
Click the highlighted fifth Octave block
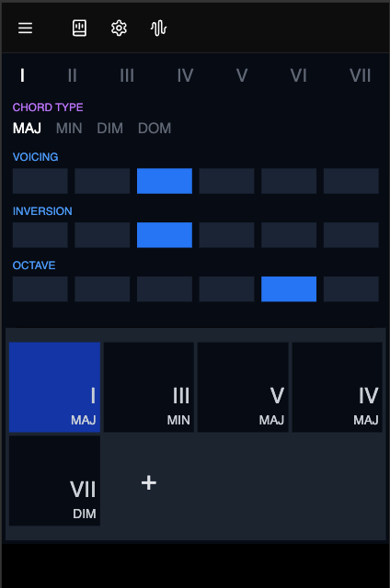pos(289,289)
